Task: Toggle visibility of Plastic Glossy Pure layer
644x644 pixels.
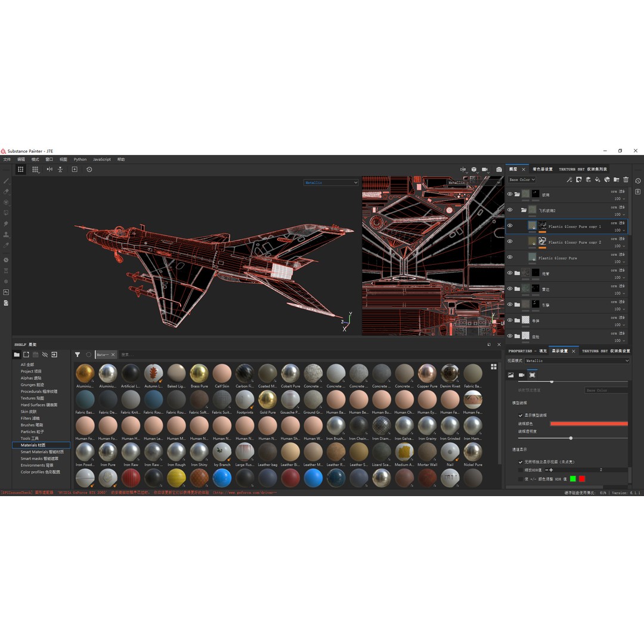Action: [510, 257]
